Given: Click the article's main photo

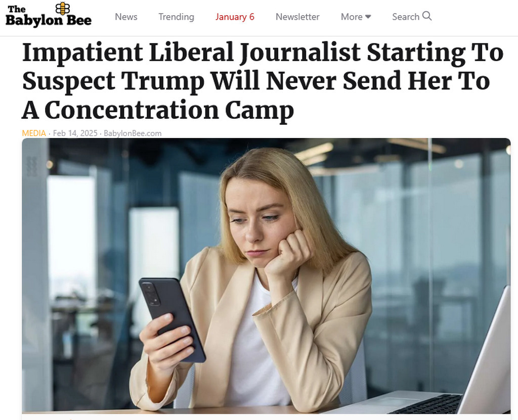Looking at the screenshot, I should click(266, 276).
